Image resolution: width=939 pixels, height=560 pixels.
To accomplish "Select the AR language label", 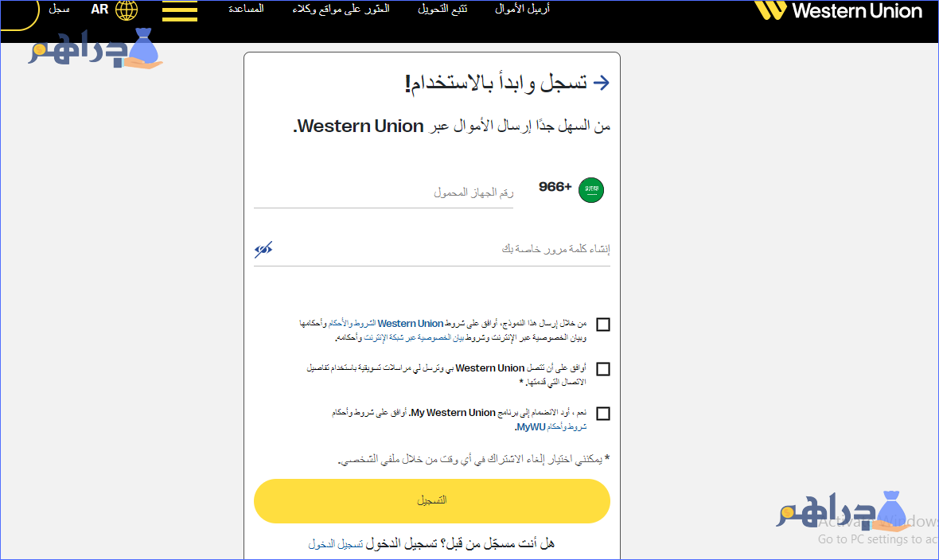I will tap(99, 10).
